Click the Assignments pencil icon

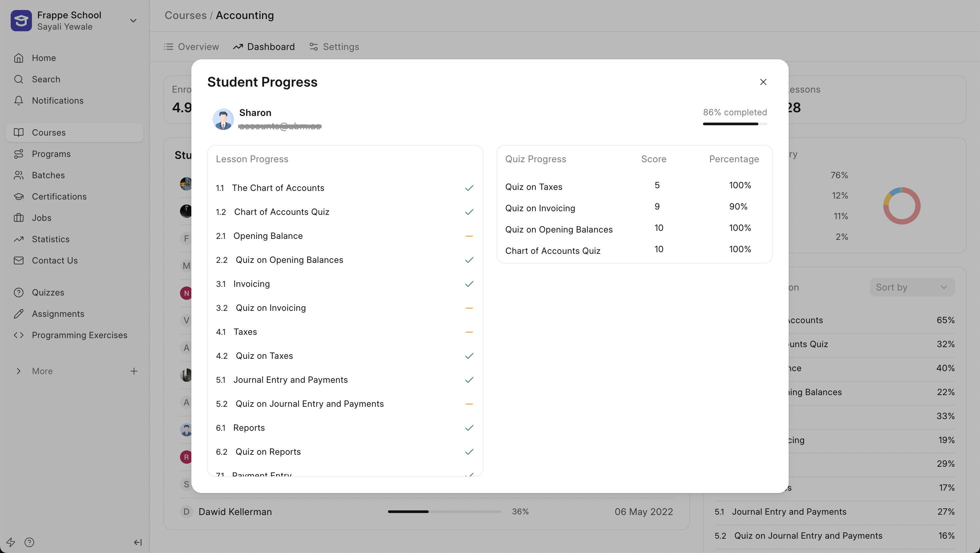(19, 314)
